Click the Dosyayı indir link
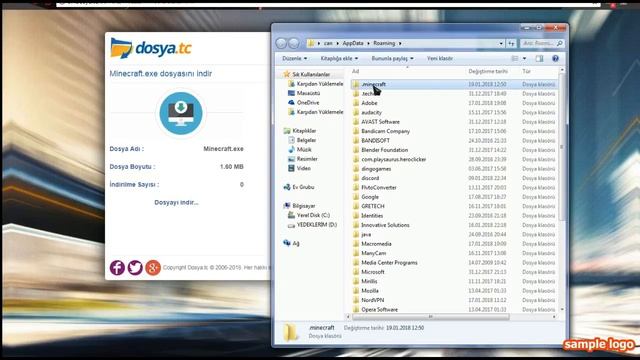This screenshot has height=360, width=640. click(x=176, y=202)
